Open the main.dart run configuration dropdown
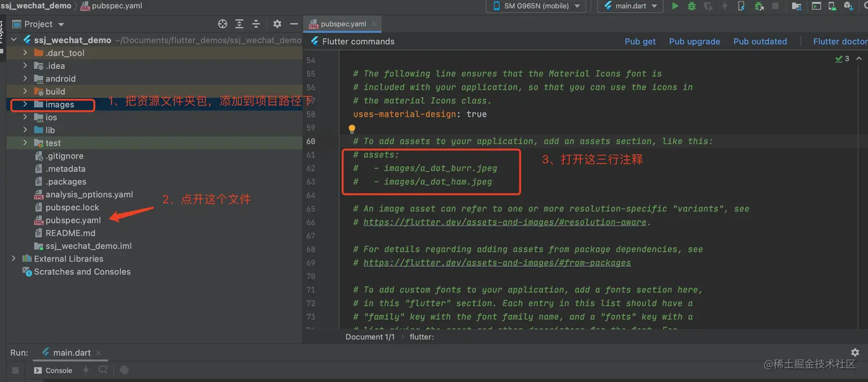Screen dimensions: 868x382 (x=630, y=6)
